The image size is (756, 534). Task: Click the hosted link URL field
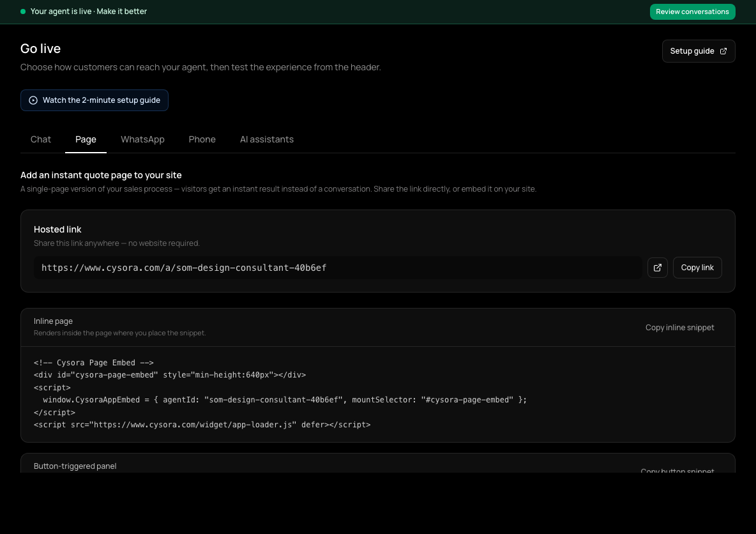tap(338, 268)
